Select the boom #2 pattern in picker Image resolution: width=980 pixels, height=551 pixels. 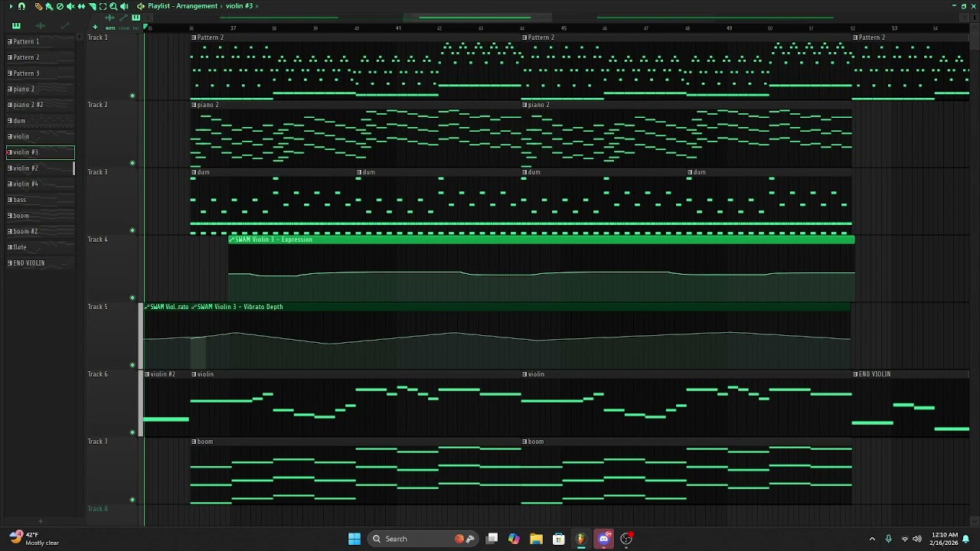(41, 231)
